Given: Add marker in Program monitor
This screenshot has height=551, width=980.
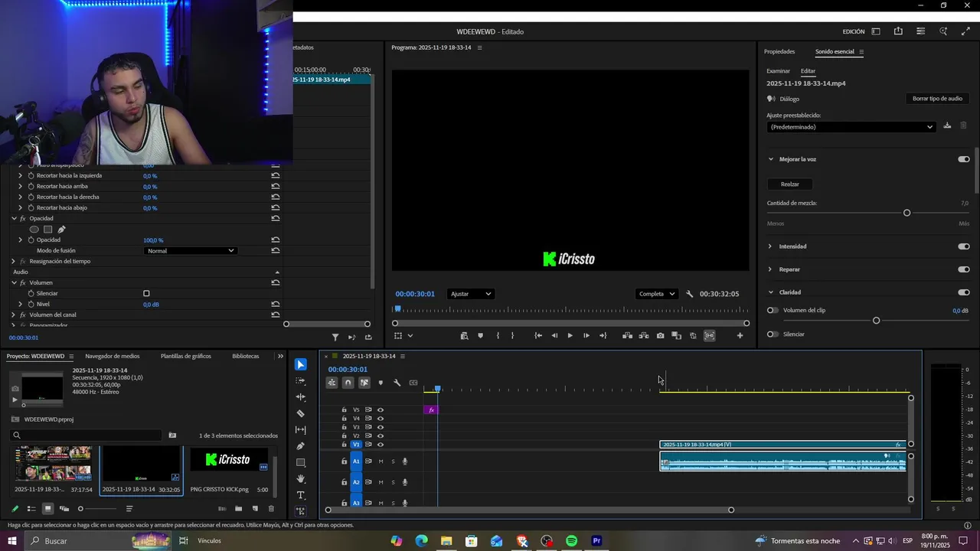Looking at the screenshot, I should [480, 336].
